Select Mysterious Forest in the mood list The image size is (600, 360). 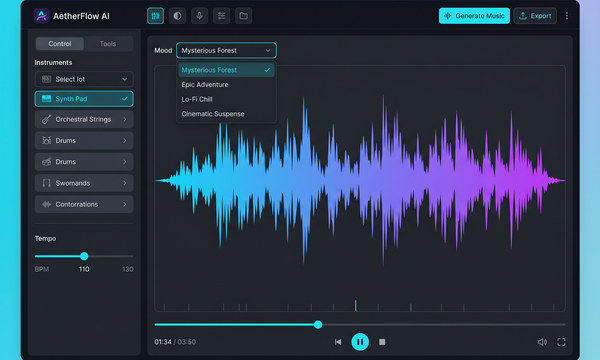[x=226, y=70]
